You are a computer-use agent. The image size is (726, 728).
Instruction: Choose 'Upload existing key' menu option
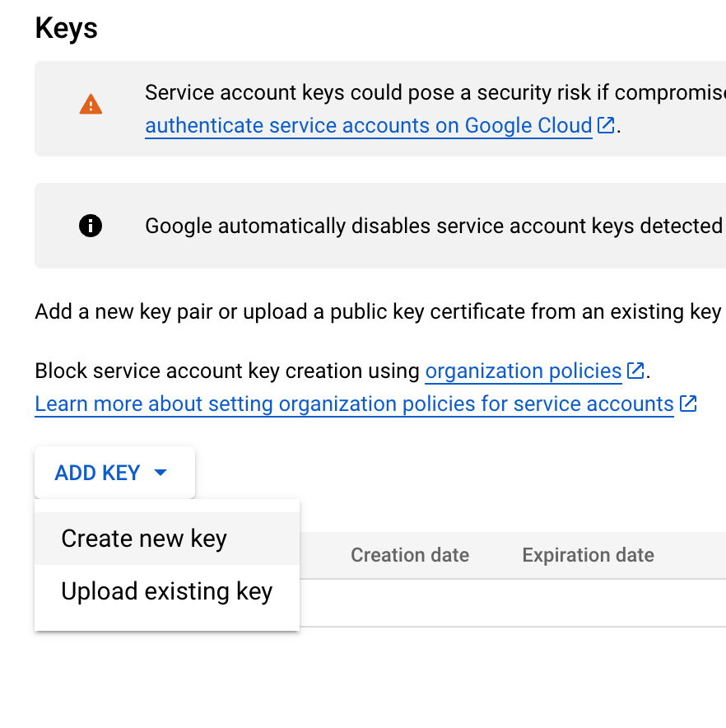(x=166, y=591)
